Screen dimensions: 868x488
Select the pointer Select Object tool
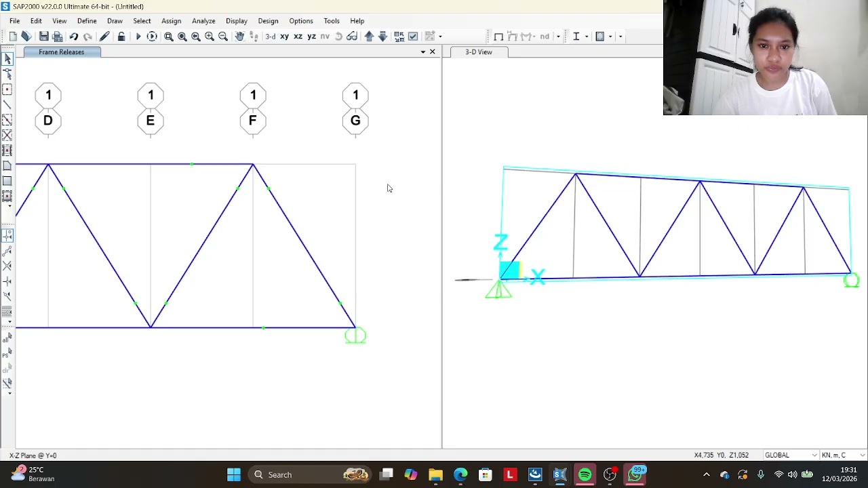click(7, 59)
